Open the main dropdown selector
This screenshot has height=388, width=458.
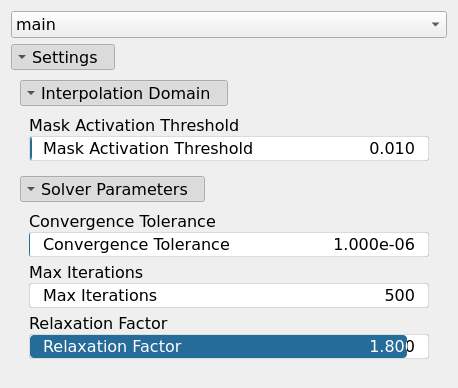pyautogui.click(x=229, y=24)
